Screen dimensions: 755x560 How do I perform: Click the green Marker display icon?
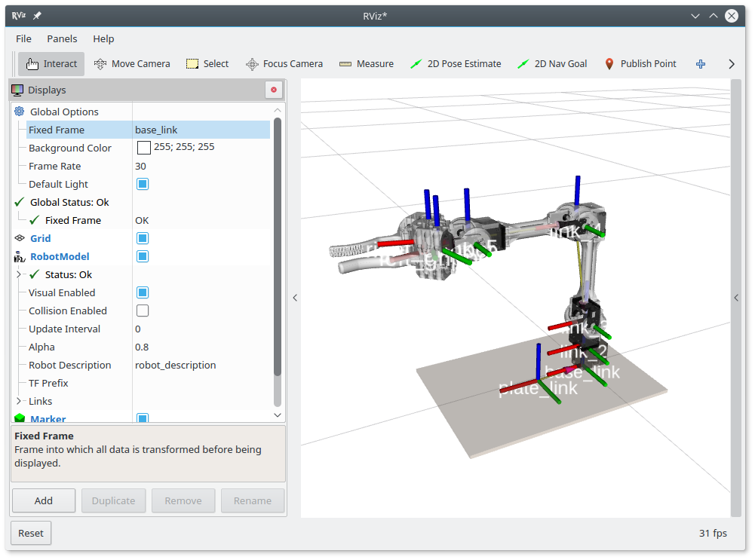point(20,418)
